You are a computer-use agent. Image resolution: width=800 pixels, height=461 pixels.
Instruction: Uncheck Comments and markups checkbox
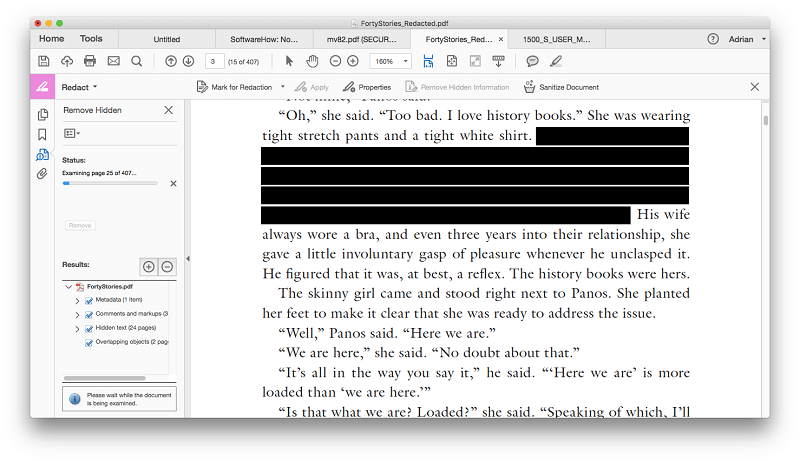pyautogui.click(x=89, y=315)
